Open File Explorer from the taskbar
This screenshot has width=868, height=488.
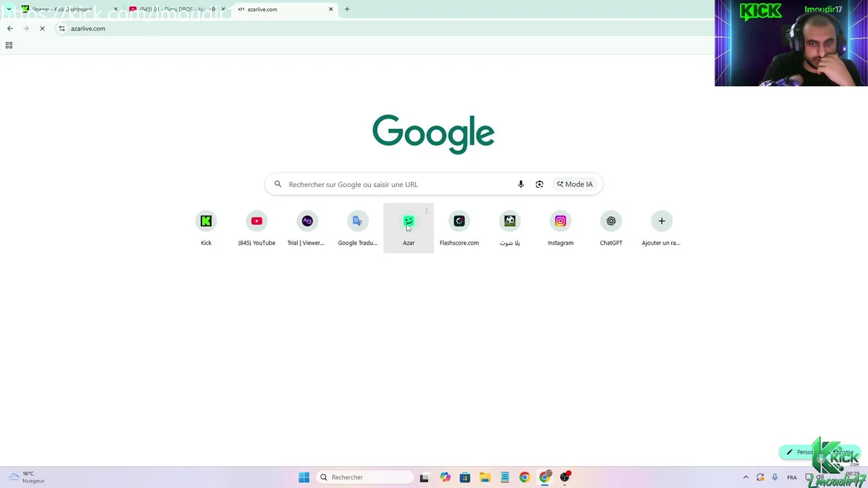(485, 477)
